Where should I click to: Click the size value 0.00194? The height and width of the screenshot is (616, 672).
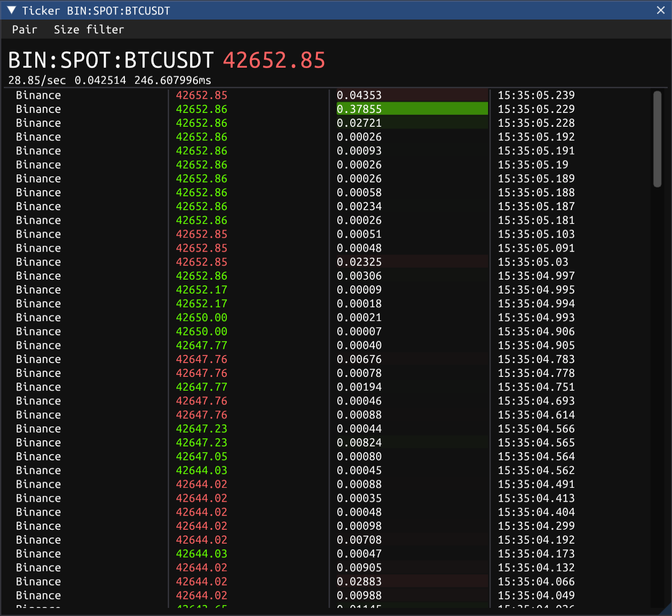[x=359, y=387]
